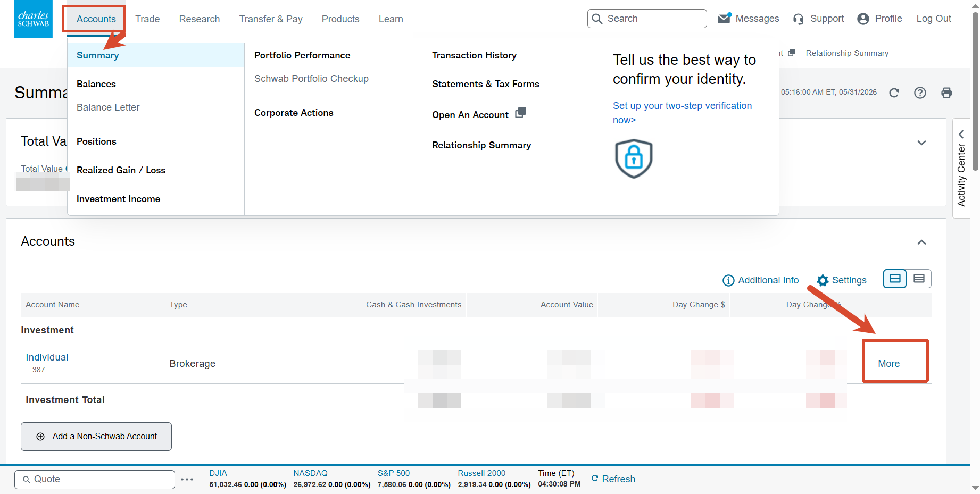The height and width of the screenshot is (494, 980).
Task: Open the Individual account link
Action: click(x=47, y=357)
